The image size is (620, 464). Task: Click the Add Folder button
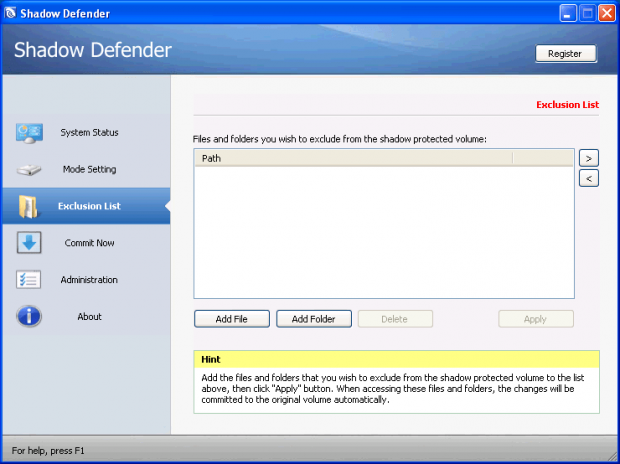click(313, 319)
